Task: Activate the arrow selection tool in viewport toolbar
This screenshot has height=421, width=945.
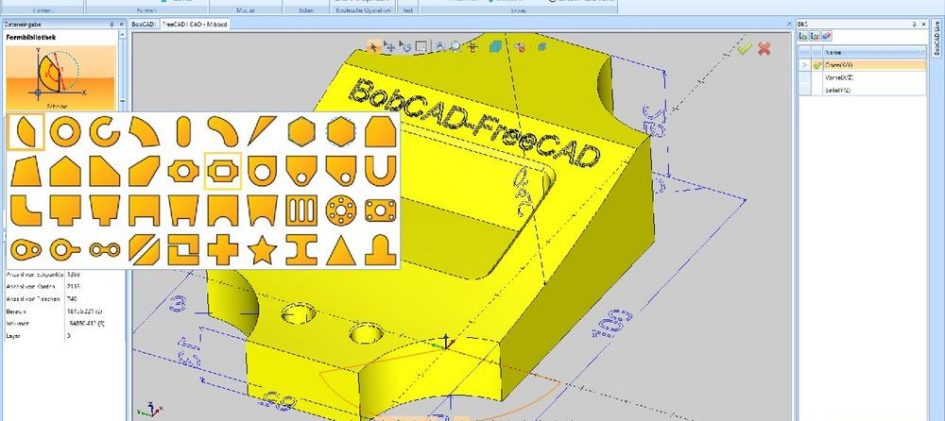Action: point(374,46)
